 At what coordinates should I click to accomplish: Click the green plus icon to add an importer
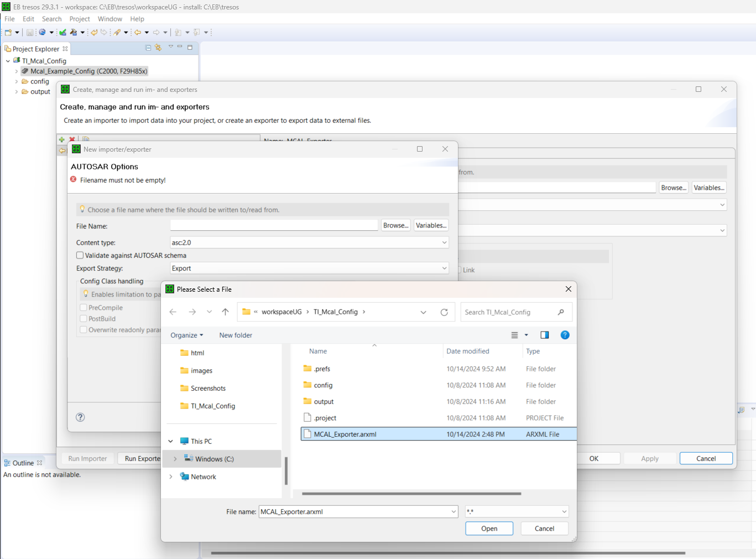(62, 139)
